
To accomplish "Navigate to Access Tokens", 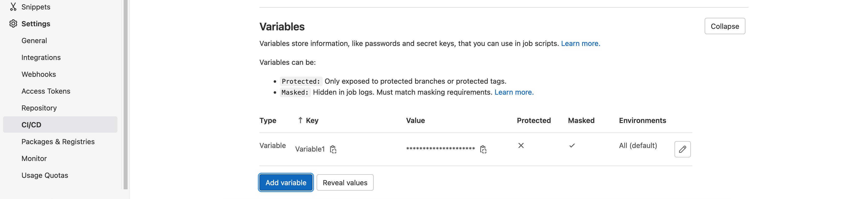I will (46, 91).
